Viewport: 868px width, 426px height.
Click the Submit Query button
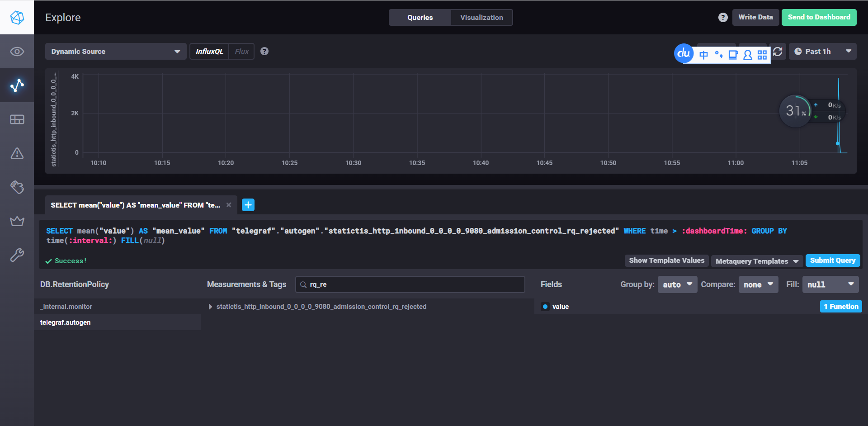[832, 260]
